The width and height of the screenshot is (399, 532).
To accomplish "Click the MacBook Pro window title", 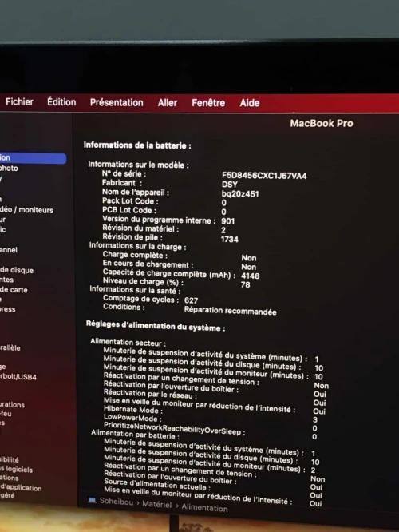I will [322, 123].
